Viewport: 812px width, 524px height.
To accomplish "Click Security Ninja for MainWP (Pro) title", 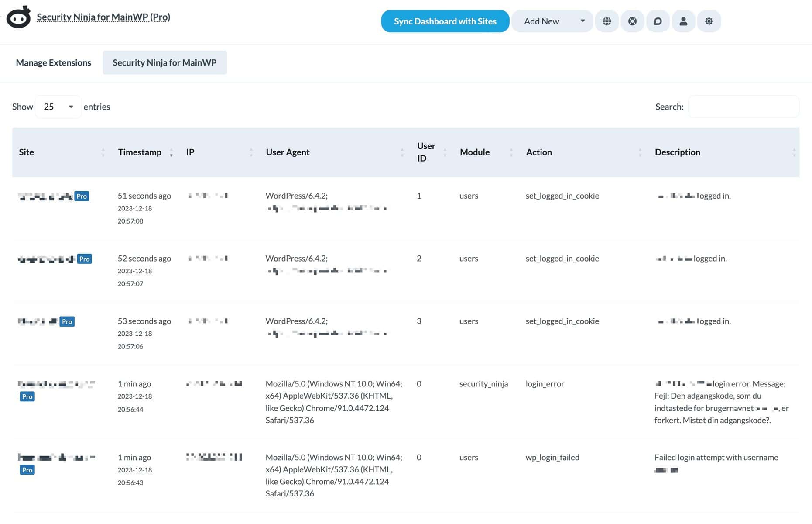I will [103, 17].
